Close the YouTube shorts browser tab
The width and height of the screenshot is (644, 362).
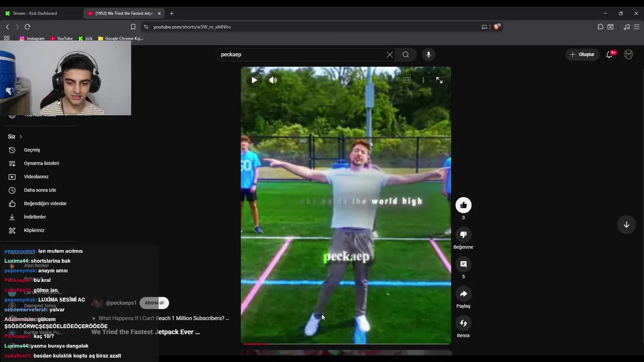coord(159,14)
